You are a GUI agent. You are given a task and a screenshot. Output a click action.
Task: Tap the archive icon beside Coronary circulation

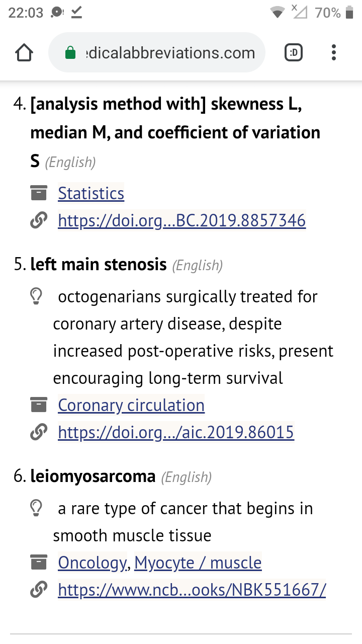point(38,405)
